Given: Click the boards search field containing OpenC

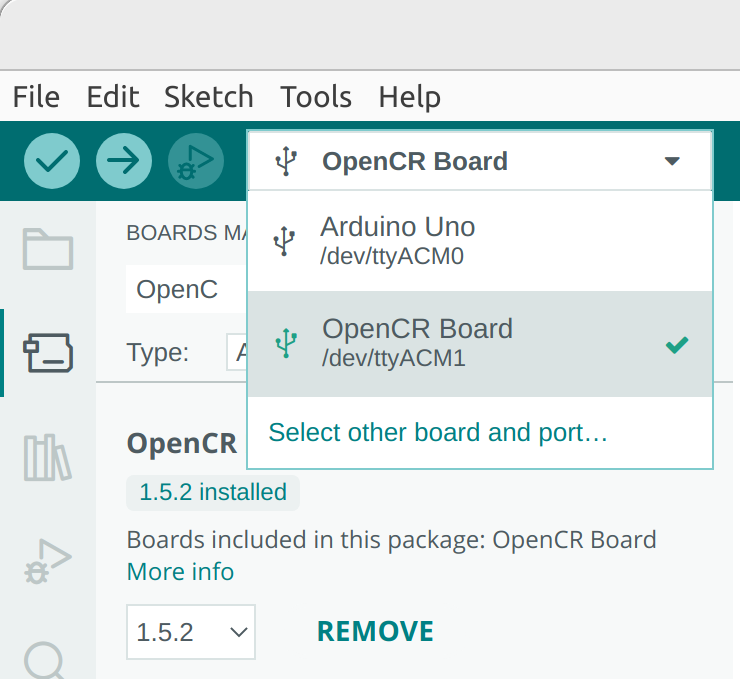Looking at the screenshot, I should click(x=186, y=289).
